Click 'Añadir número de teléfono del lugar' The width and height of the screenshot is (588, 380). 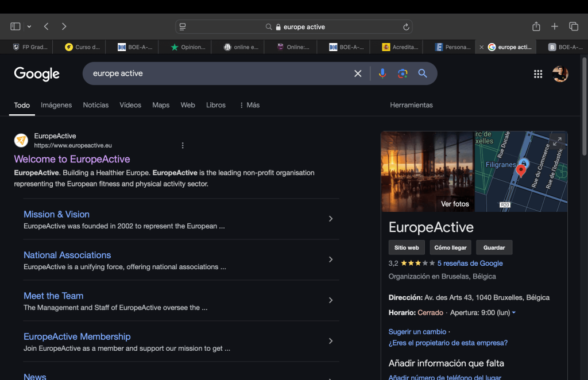pos(445,377)
